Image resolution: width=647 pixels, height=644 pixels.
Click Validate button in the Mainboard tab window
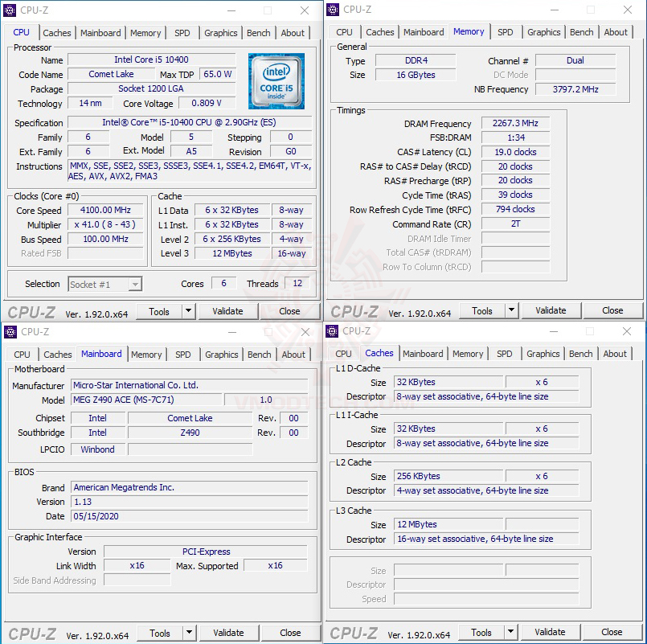[228, 633]
